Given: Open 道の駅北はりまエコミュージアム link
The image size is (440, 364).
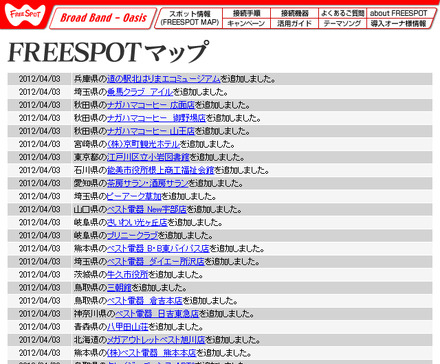Looking at the screenshot, I should [163, 79].
